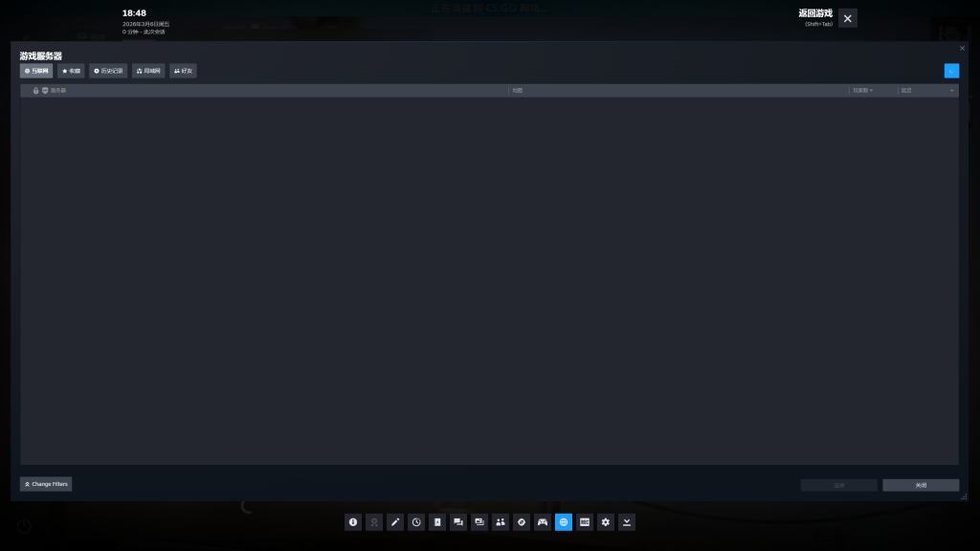Click the lock icon column header

pos(35,91)
